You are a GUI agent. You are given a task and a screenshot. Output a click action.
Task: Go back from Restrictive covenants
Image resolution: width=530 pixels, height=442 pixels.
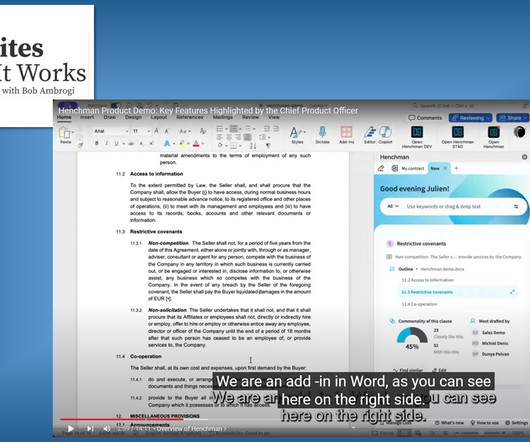[390, 243]
